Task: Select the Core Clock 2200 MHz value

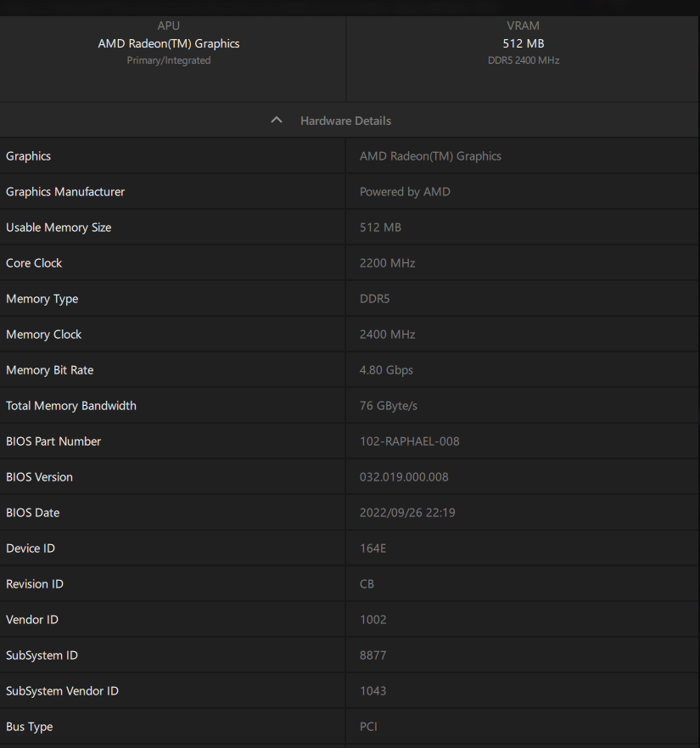Action: [x=387, y=263]
